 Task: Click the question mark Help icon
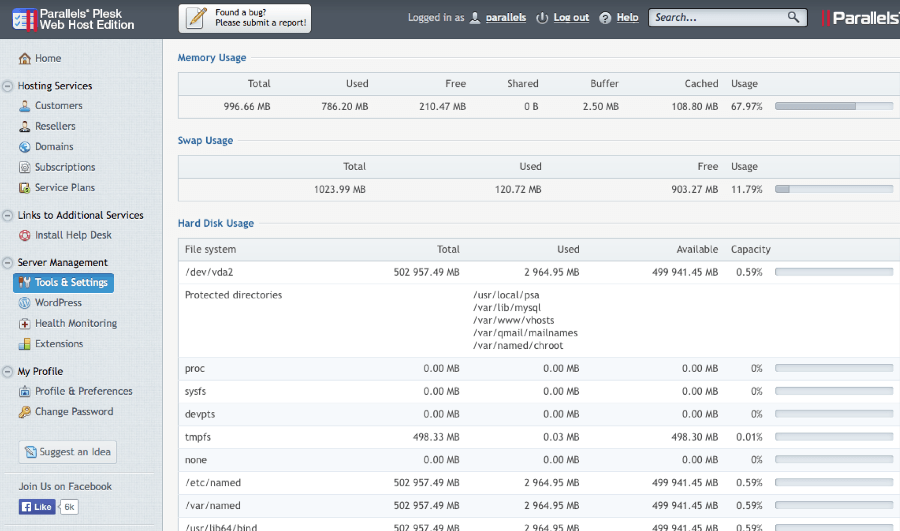click(x=605, y=18)
